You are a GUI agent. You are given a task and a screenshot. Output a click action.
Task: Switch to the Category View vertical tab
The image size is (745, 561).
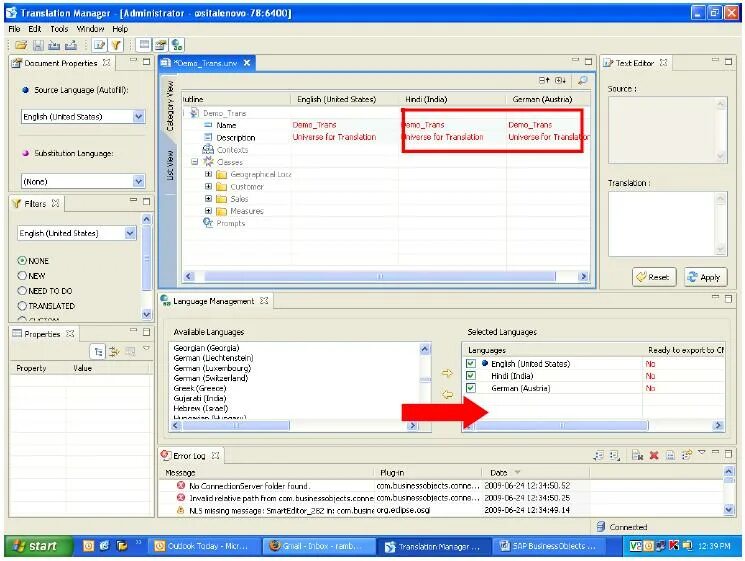(170, 105)
